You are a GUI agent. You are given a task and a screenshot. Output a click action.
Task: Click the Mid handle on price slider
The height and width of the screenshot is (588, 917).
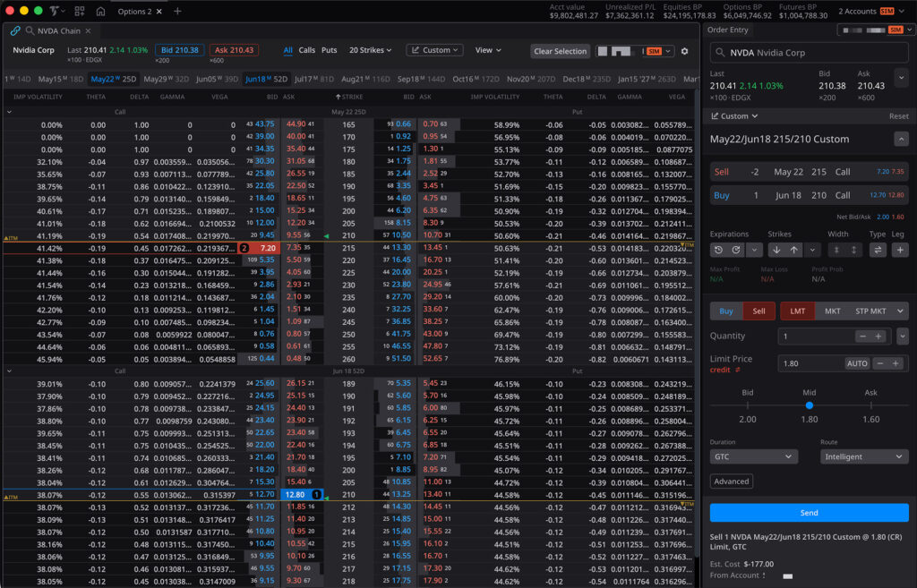coord(809,405)
